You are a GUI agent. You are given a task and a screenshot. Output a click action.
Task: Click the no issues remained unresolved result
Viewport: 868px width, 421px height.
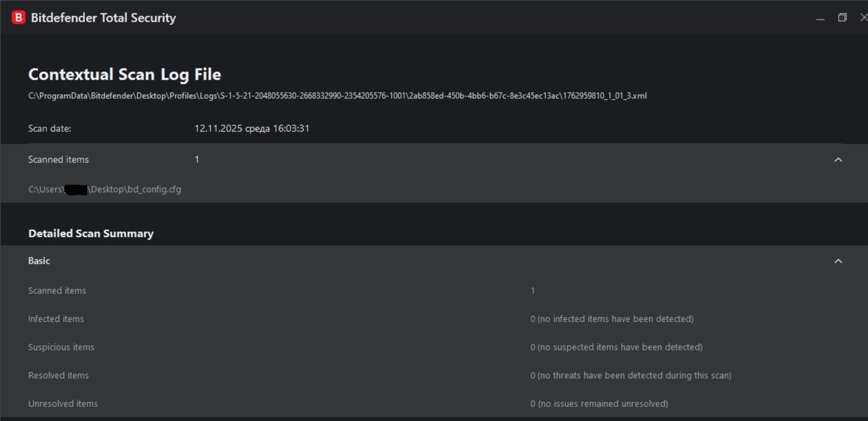coord(599,404)
